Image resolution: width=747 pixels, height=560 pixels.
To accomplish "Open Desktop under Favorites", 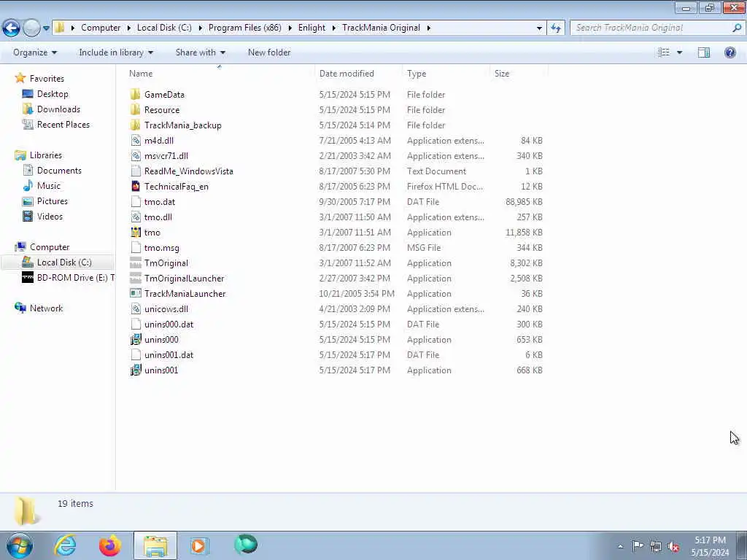I will [53, 94].
